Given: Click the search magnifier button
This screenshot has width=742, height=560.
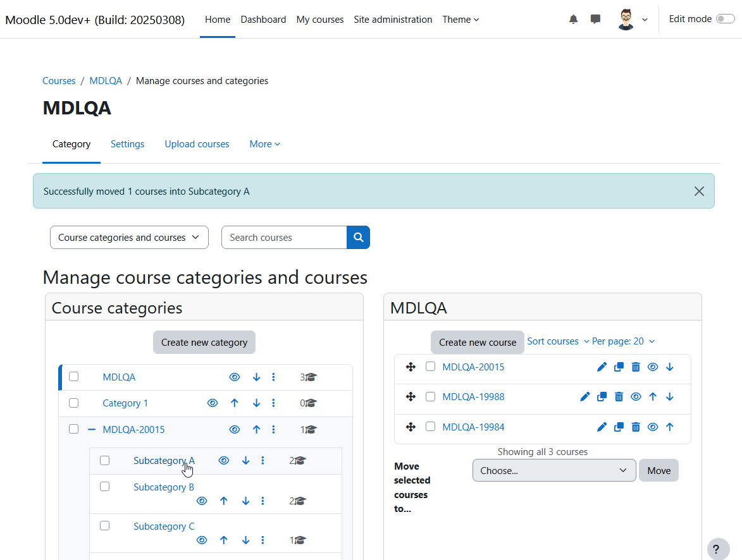Looking at the screenshot, I should click(x=358, y=238).
